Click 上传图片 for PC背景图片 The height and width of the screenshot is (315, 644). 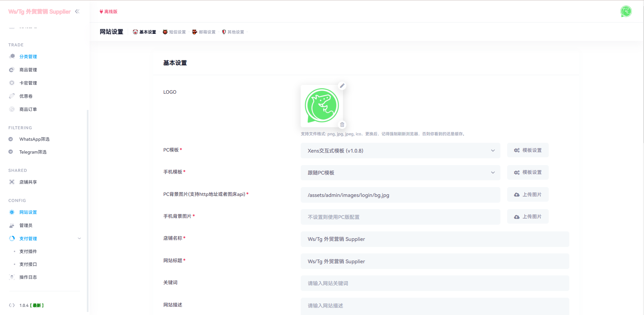(x=527, y=195)
